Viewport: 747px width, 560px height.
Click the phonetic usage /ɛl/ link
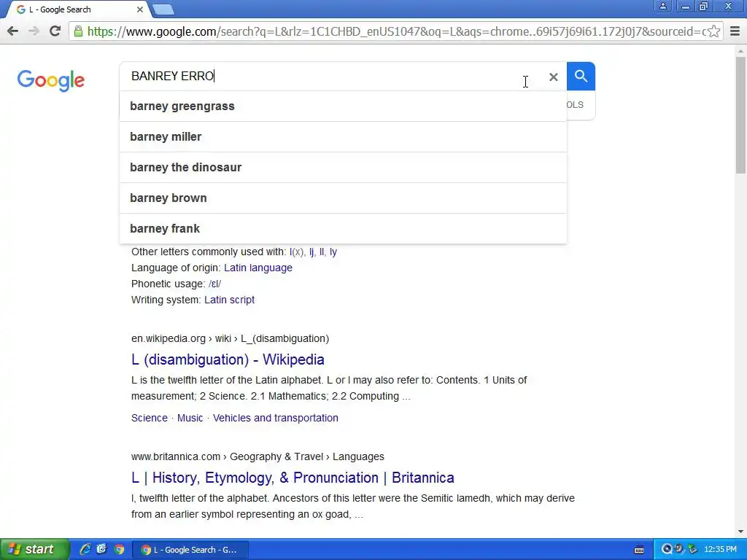[x=215, y=284]
